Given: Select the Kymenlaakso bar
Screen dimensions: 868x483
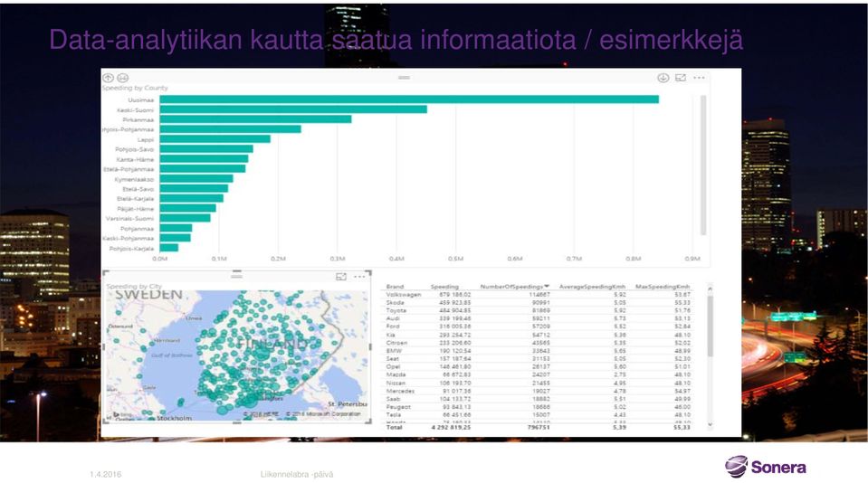Looking at the screenshot, I should point(196,179).
